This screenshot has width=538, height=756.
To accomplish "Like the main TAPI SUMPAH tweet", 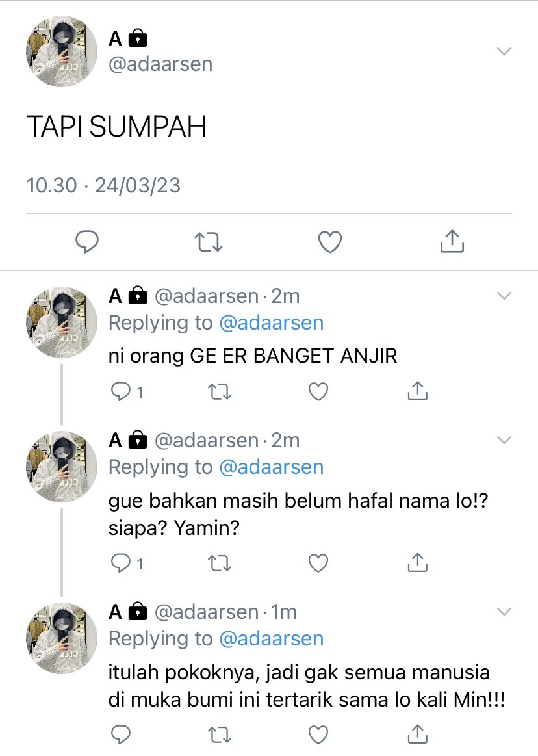I will point(330,242).
